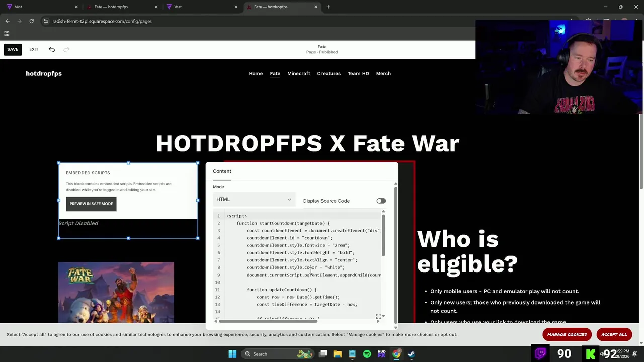Open Steam from the taskbar
This screenshot has width=644, height=362.
pyautogui.click(x=411, y=354)
